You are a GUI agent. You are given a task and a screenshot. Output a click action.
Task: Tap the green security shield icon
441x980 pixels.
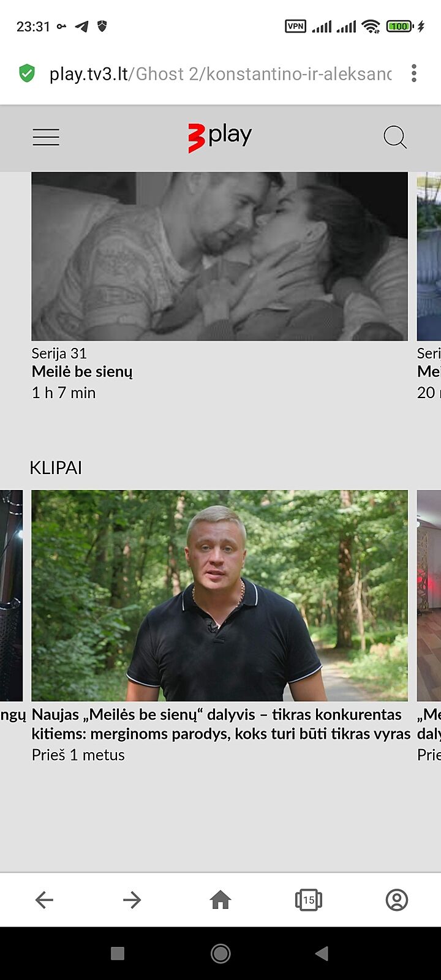coord(27,73)
